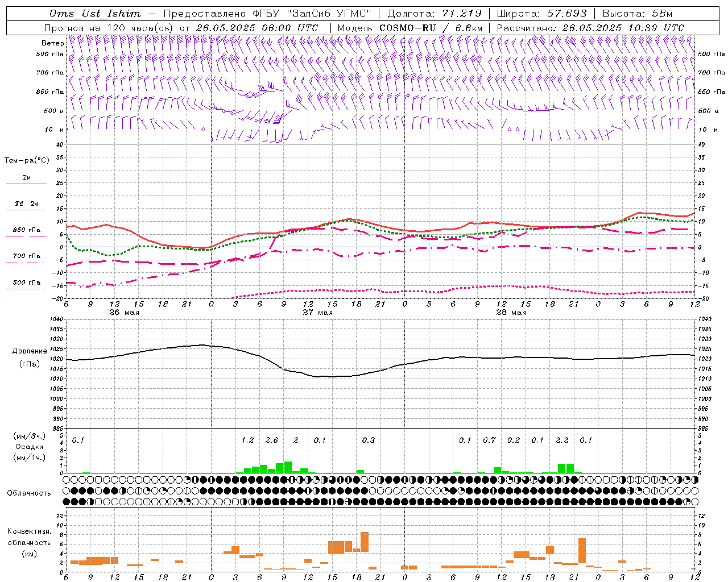Select the Высота: 58м header text
The width and height of the screenshot is (728, 582).
[x=638, y=14]
